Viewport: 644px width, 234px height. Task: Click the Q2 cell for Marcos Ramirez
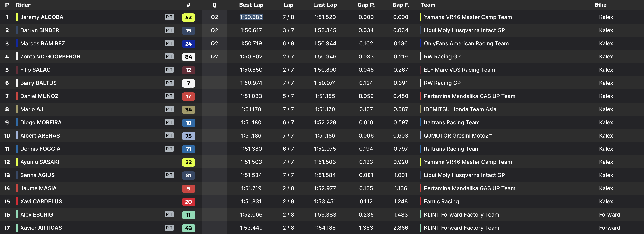[x=214, y=43]
